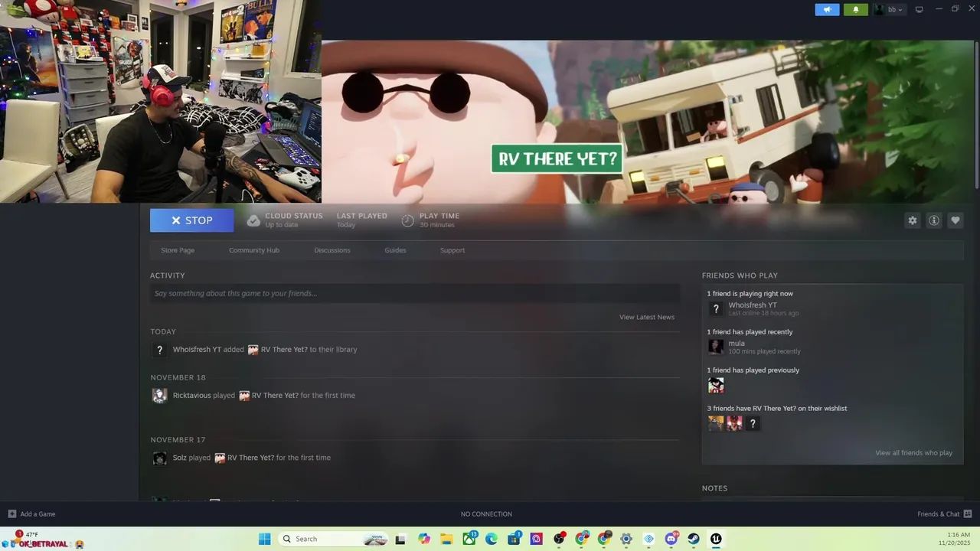Click first wishlist friend avatar

click(x=716, y=423)
